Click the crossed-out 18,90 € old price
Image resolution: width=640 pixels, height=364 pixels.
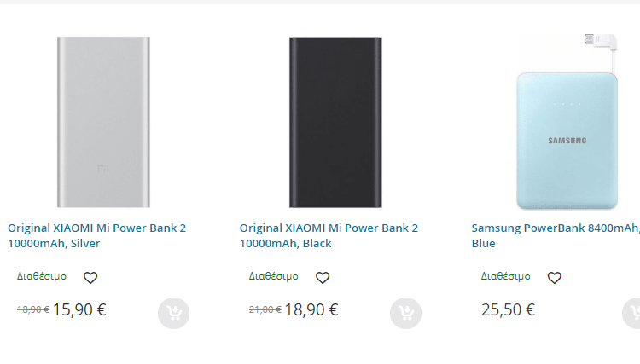(x=33, y=309)
